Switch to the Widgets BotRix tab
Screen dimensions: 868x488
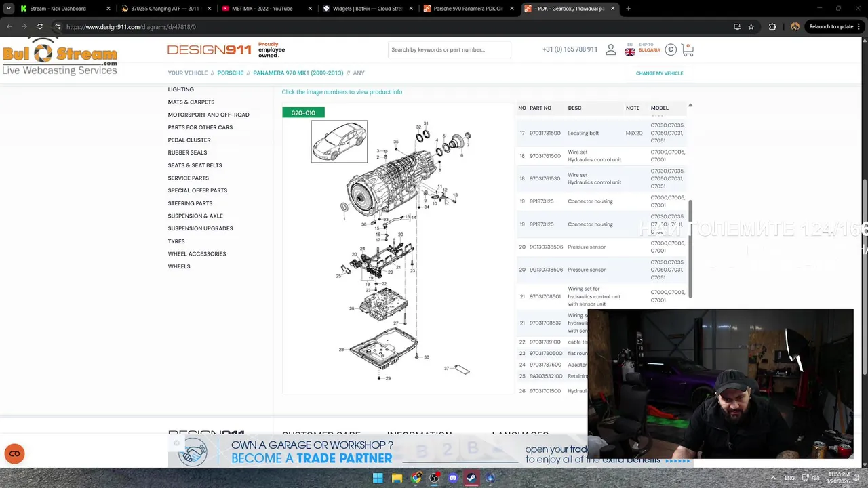(367, 9)
